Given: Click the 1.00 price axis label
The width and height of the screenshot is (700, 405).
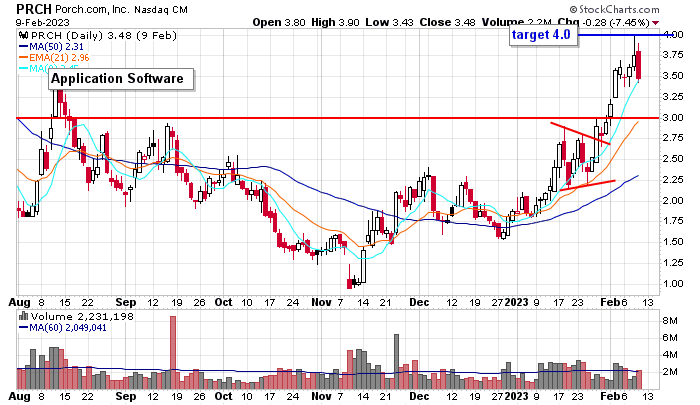Looking at the screenshot, I should pyautogui.click(x=673, y=284).
